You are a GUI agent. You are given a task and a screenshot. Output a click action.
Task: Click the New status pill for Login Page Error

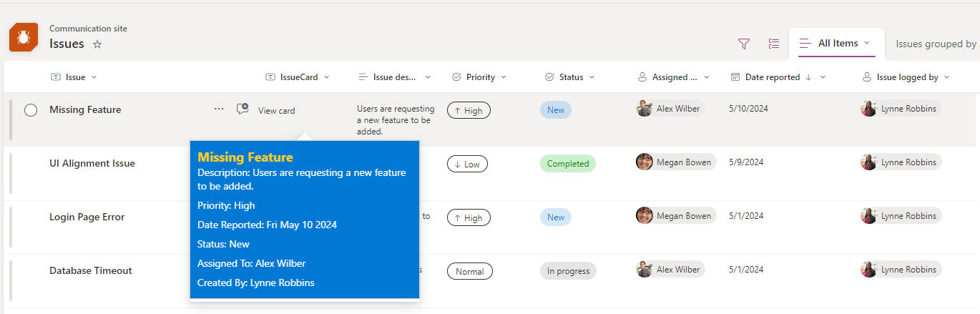pos(556,217)
